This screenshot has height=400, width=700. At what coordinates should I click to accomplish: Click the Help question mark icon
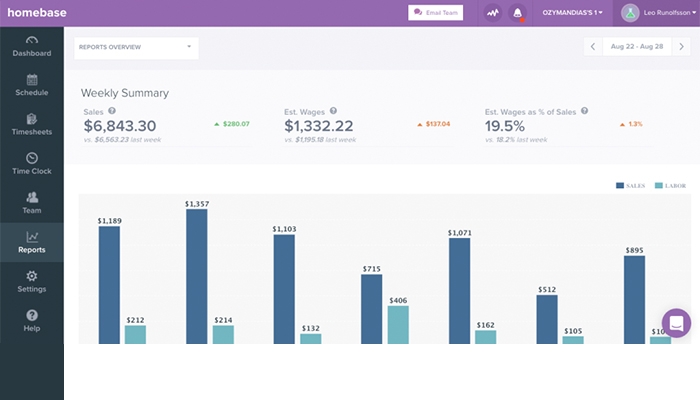pos(32,315)
